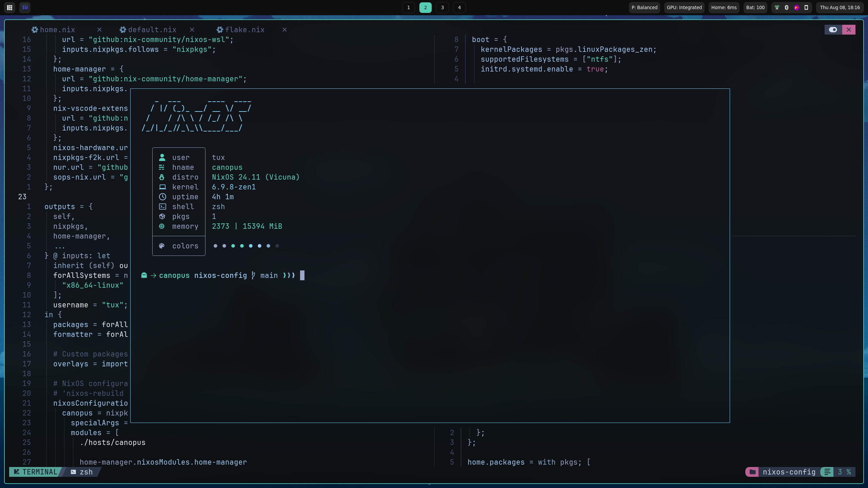Open the app launcher grid icon

[10, 7]
